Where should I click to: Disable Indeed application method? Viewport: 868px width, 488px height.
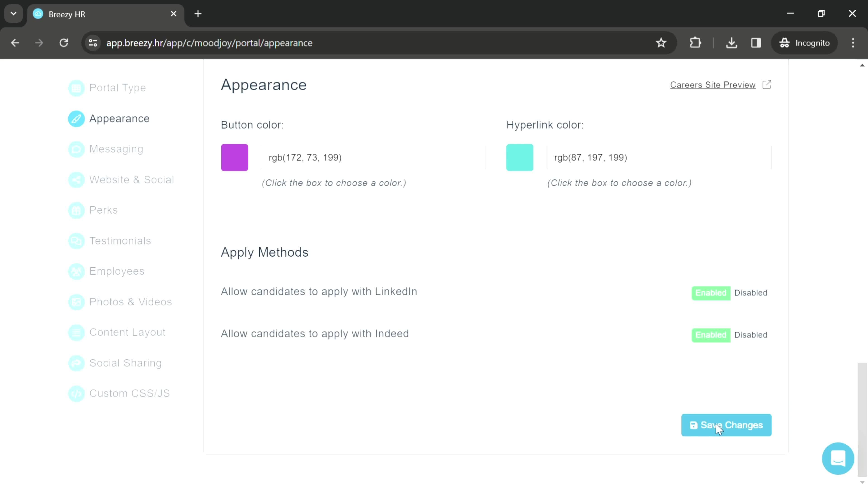click(750, 334)
